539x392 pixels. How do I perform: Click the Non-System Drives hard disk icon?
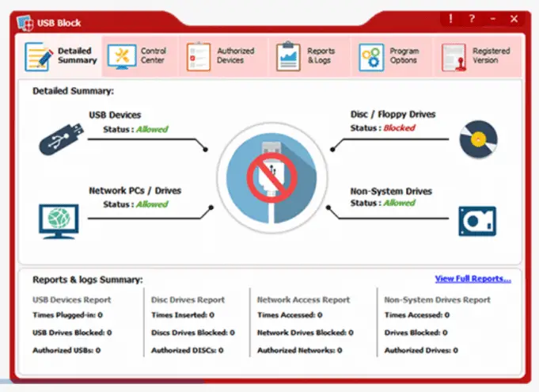coord(477,220)
